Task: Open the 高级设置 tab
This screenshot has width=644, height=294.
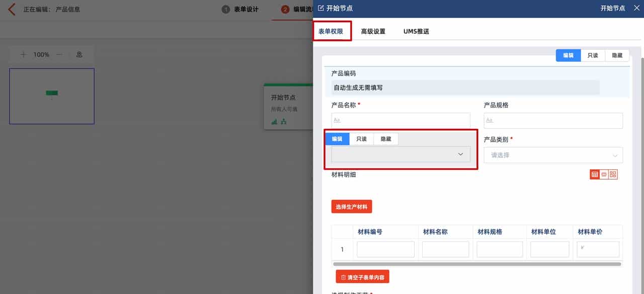Action: pos(372,31)
